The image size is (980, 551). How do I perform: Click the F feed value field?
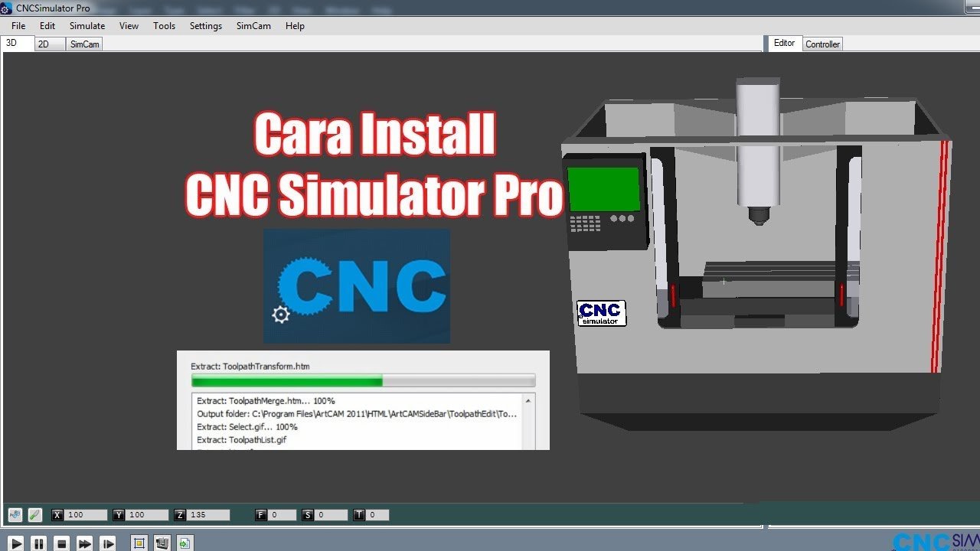(283, 515)
